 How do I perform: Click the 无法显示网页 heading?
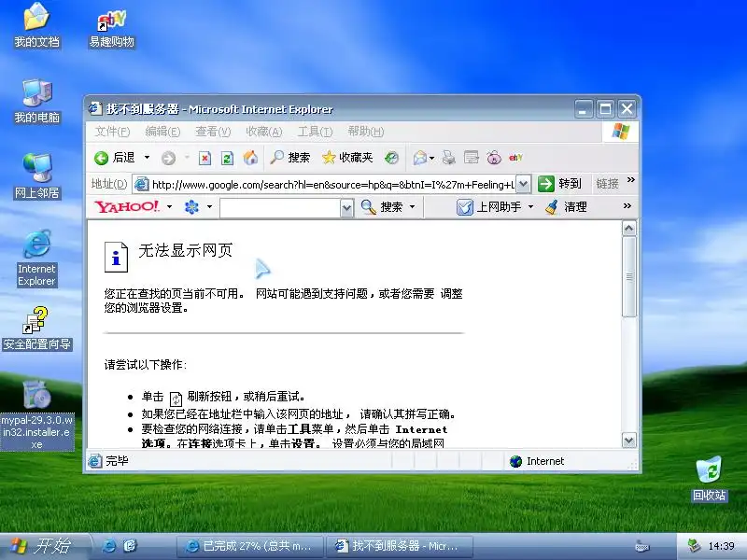pos(185,250)
